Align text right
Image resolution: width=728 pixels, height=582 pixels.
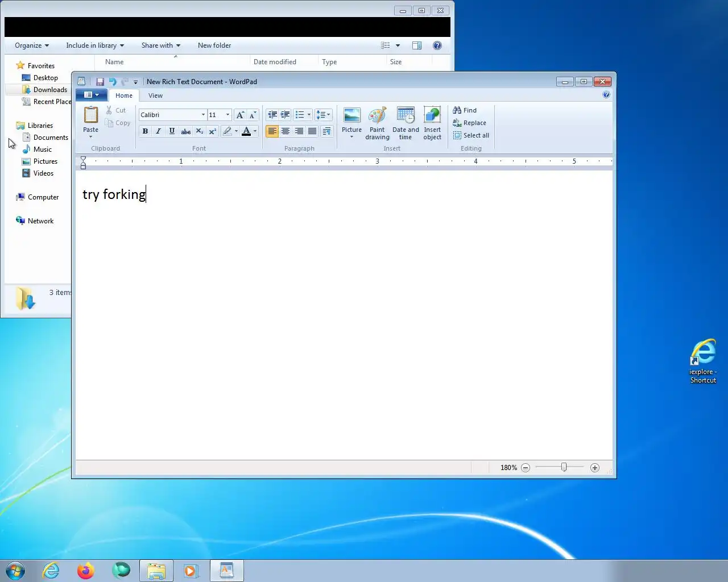(299, 131)
